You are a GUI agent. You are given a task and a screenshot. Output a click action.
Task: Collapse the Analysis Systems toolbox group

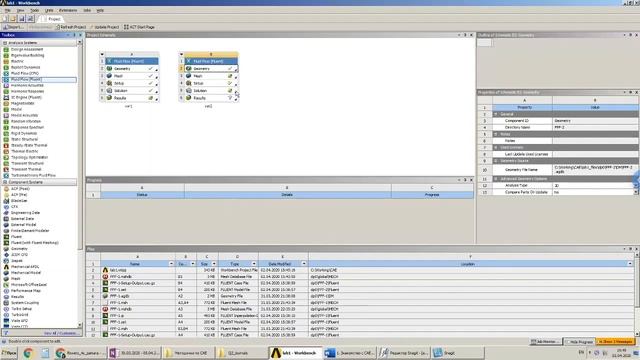[5, 43]
